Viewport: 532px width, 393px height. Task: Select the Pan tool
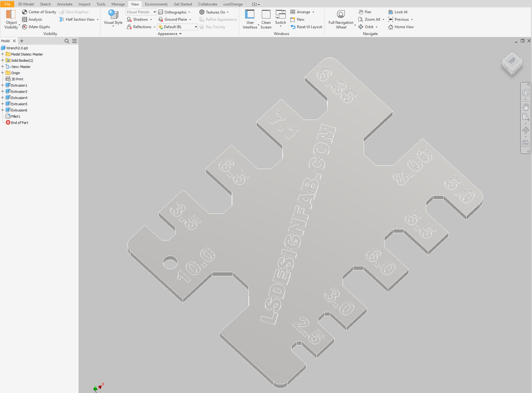point(365,12)
